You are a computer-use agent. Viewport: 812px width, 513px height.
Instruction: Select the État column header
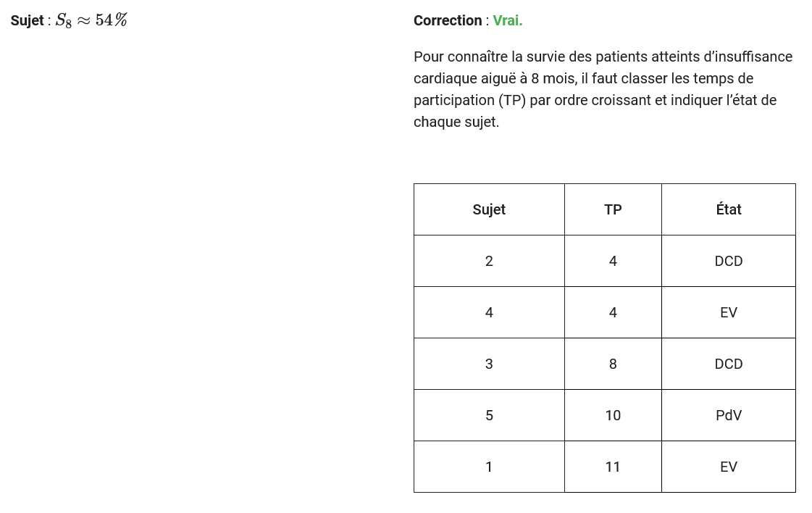(x=729, y=209)
